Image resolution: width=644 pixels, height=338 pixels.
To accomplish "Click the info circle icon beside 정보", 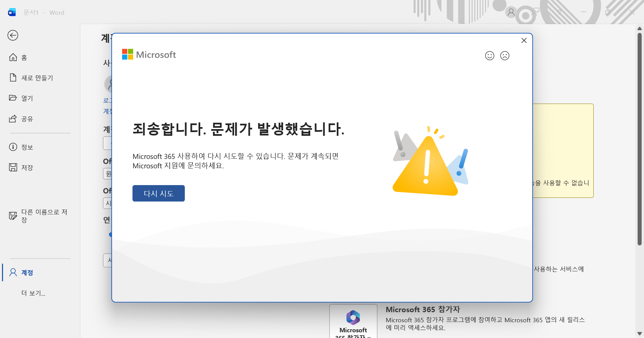I will (x=13, y=147).
